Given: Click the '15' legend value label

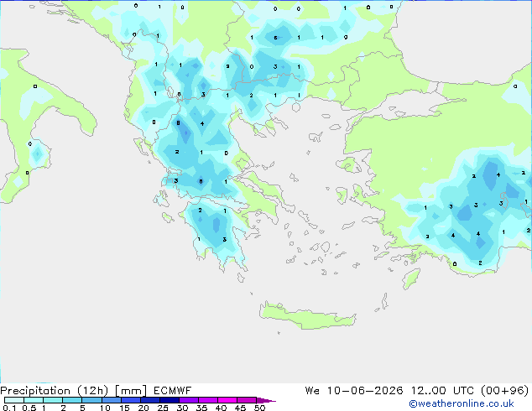Looking at the screenshot, I should [124, 408].
